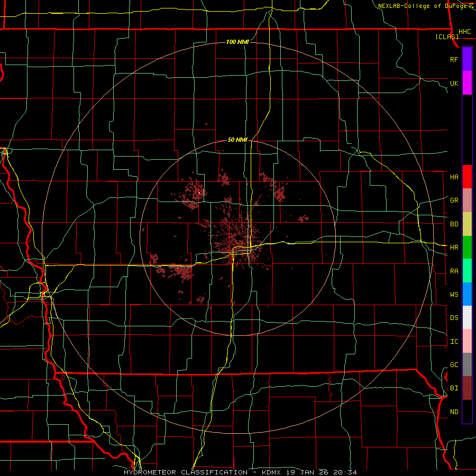Click the "[CLAS]" units label
Image resolution: width=476 pixels, height=476 pixels.
coord(447,36)
